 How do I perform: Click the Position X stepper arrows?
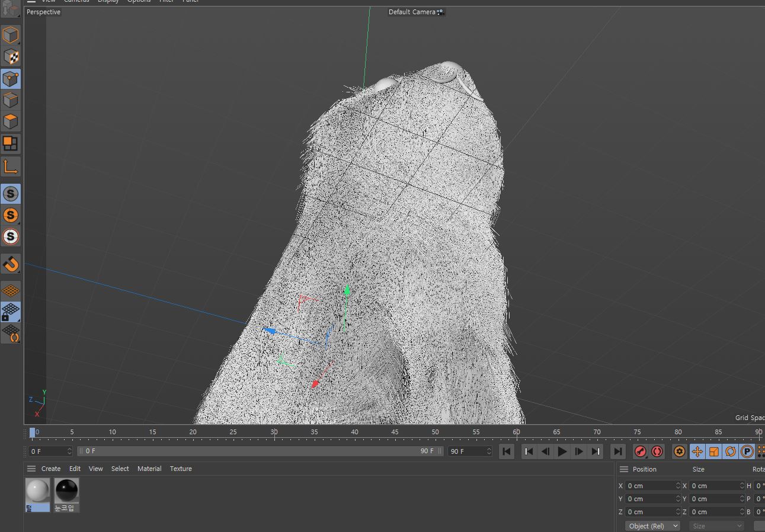pos(678,486)
